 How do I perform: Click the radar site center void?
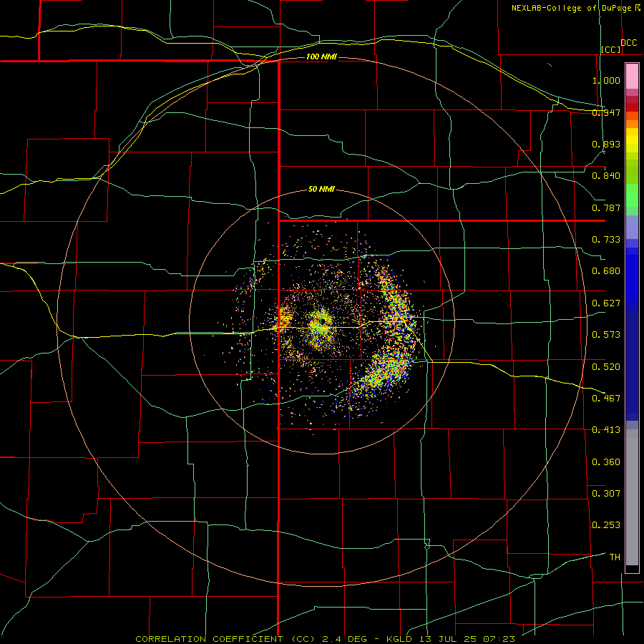323,321
